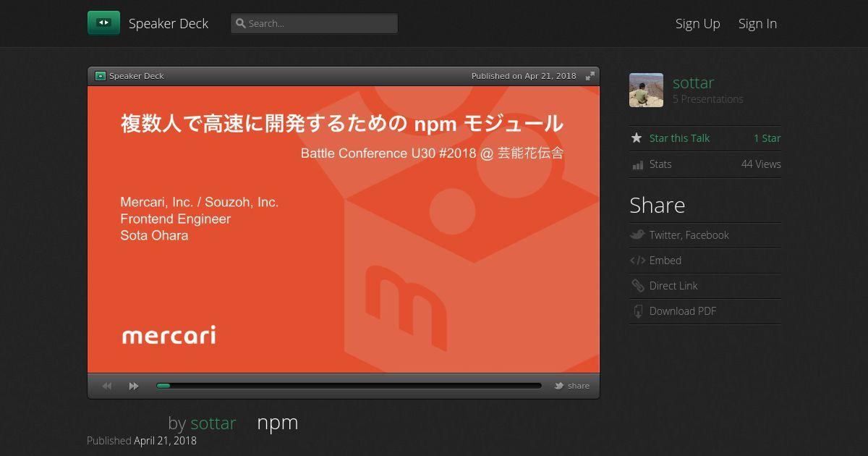Click the '5 Presentations' text
The width and height of the screenshot is (868, 456).
[x=708, y=99]
